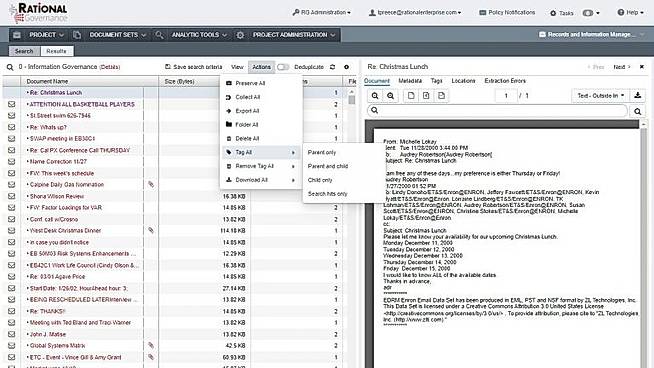Choose Parent and child from Tag All submenu
654x368 pixels.
tap(327, 166)
